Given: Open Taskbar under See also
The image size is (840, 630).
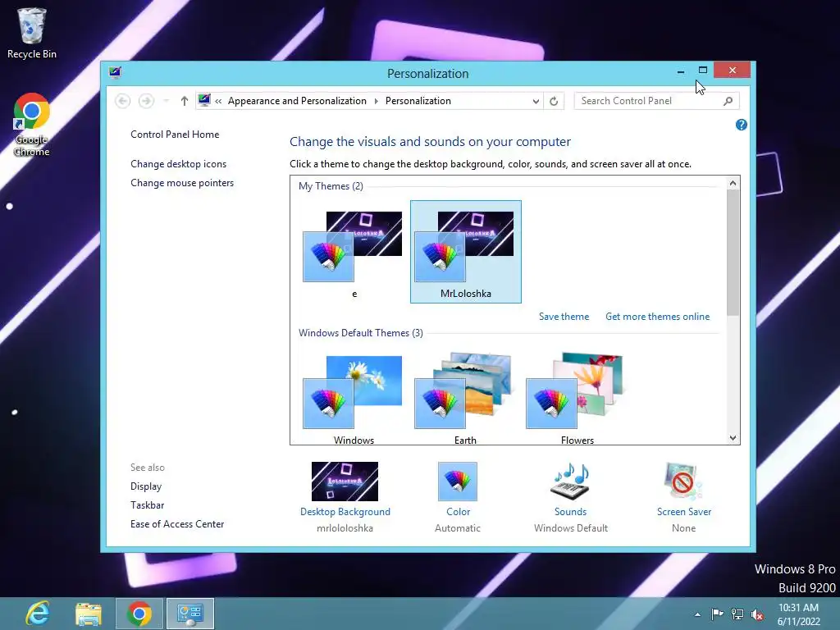Looking at the screenshot, I should (148, 505).
